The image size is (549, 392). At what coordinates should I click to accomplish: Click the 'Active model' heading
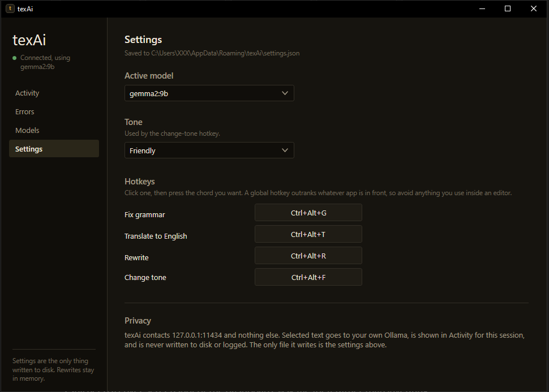[149, 76]
